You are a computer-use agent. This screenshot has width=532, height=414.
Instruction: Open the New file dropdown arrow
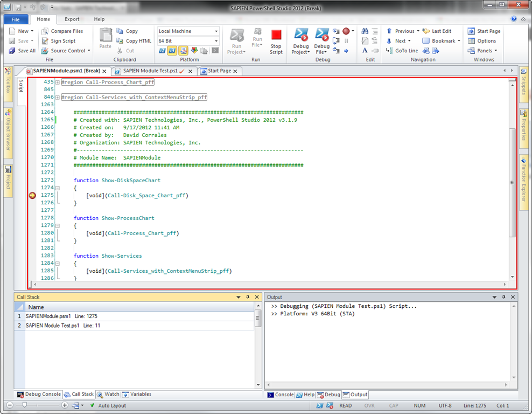32,31
